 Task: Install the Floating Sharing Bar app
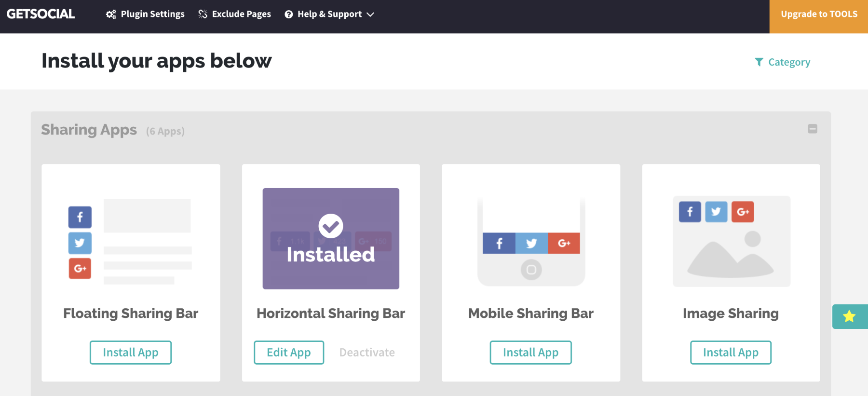131,353
